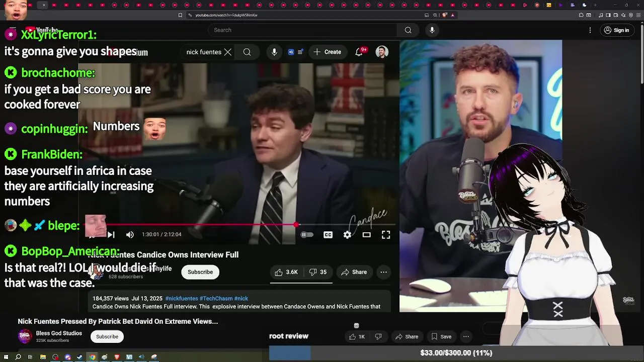
Task: Switch the player to theater mode
Action: pyautogui.click(x=367, y=235)
